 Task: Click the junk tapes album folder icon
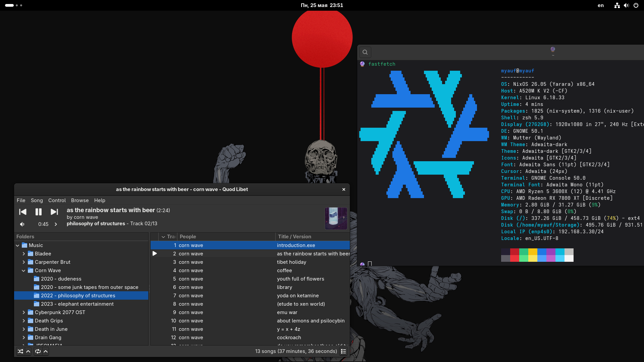37,287
